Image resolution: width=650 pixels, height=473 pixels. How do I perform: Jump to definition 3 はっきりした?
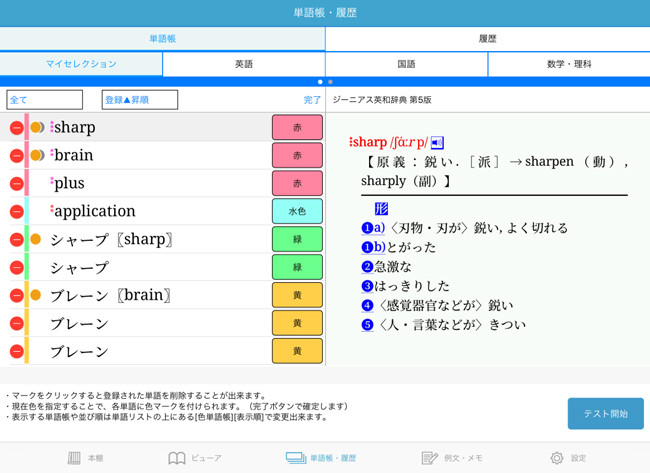pos(367,286)
